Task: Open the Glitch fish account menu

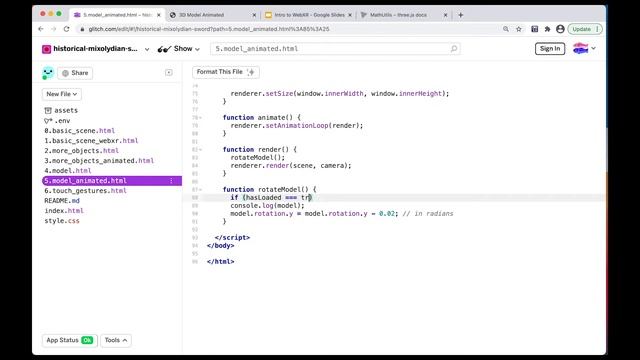Action: (584, 49)
